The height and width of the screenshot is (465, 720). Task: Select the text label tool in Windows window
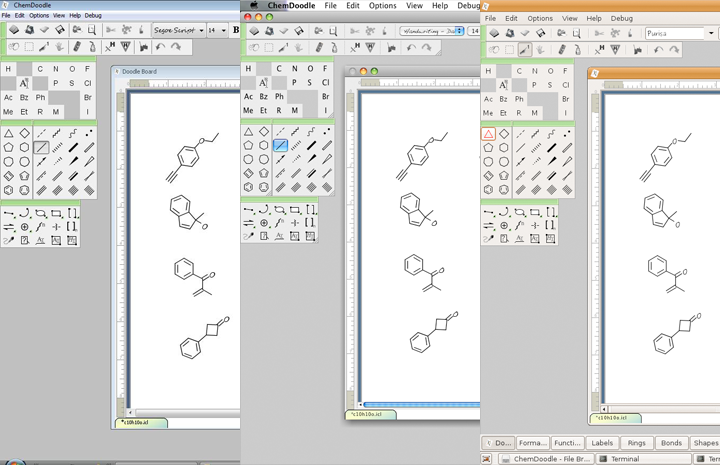24,83
